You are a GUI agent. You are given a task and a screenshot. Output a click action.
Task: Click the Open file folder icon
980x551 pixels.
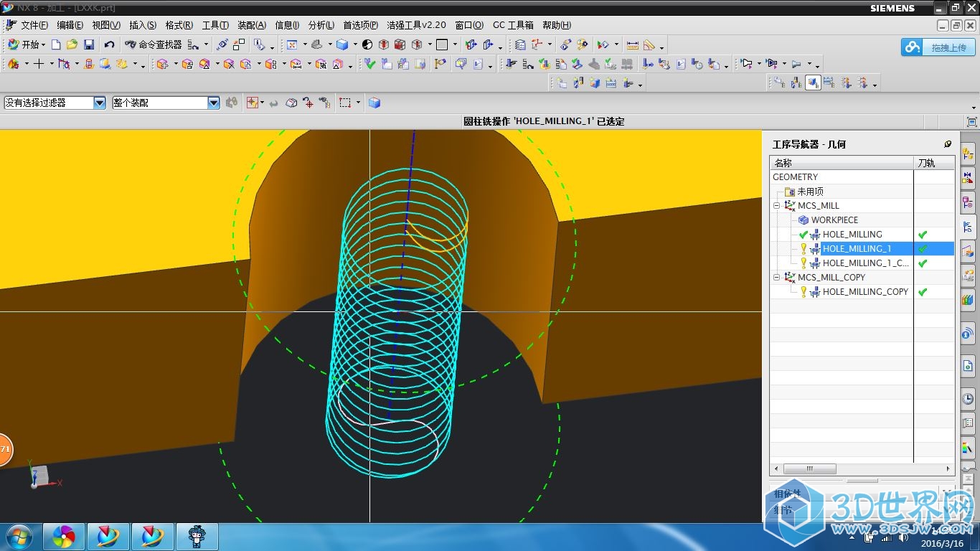(x=72, y=44)
